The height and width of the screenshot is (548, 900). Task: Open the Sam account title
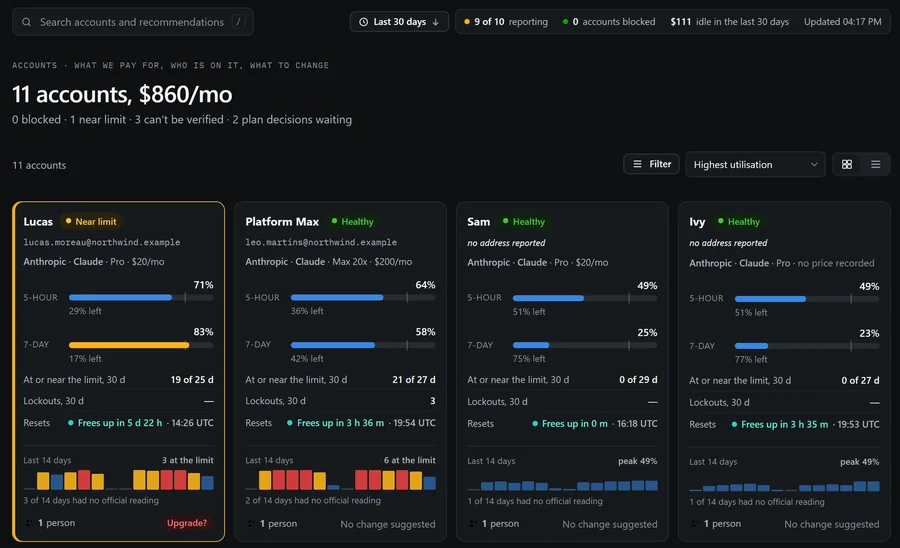tap(478, 221)
